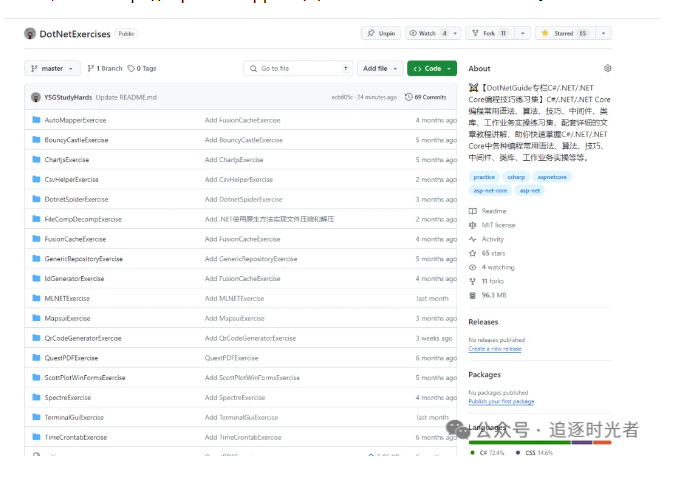Viewport: 688px width, 479px height.
Task: Click the TimeCrontabExercise folder icon
Action: [36, 437]
